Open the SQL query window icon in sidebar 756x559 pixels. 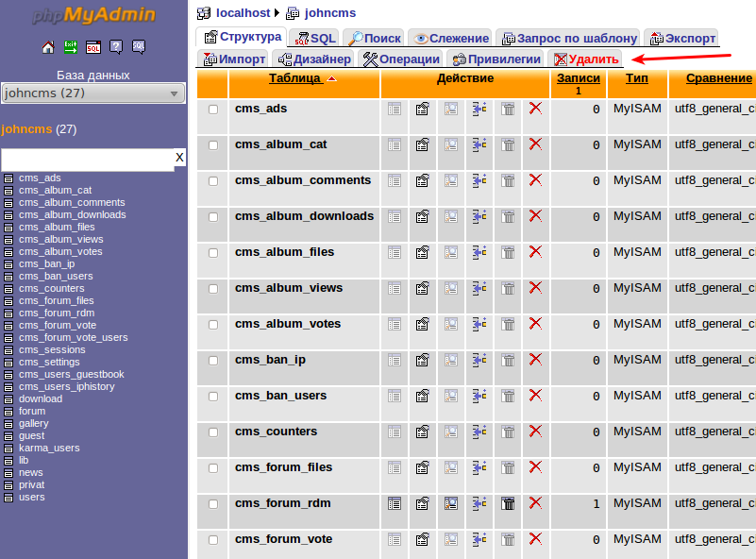[93, 47]
